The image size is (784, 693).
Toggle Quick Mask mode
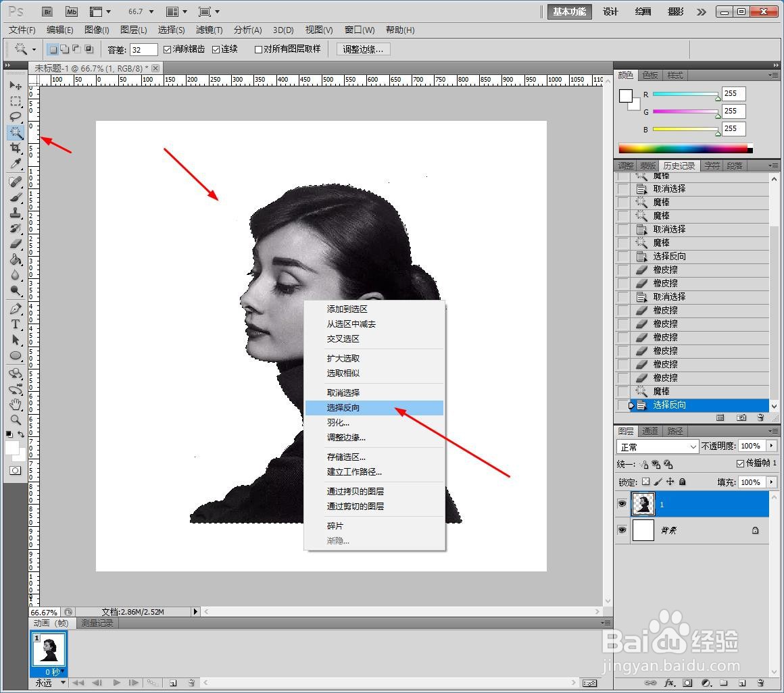click(x=16, y=471)
